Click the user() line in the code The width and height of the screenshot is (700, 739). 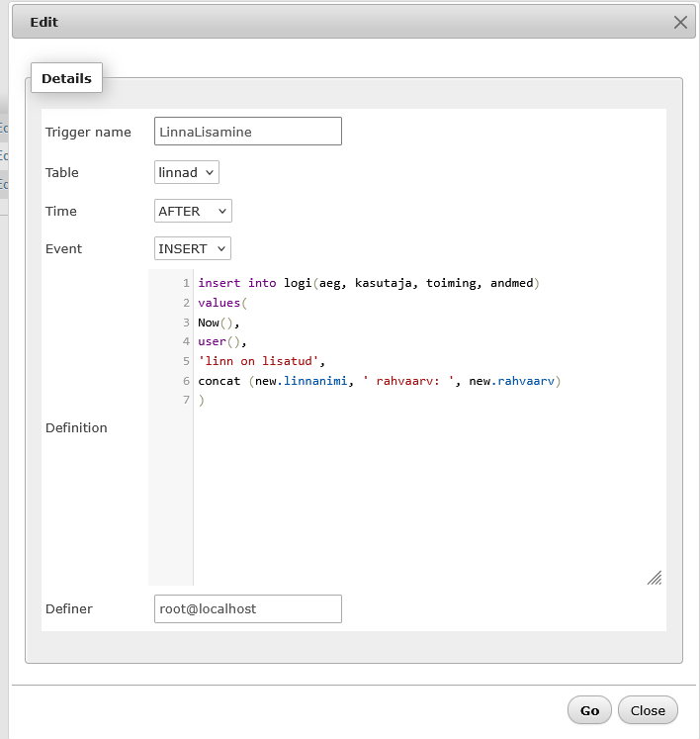pyautogui.click(x=219, y=341)
